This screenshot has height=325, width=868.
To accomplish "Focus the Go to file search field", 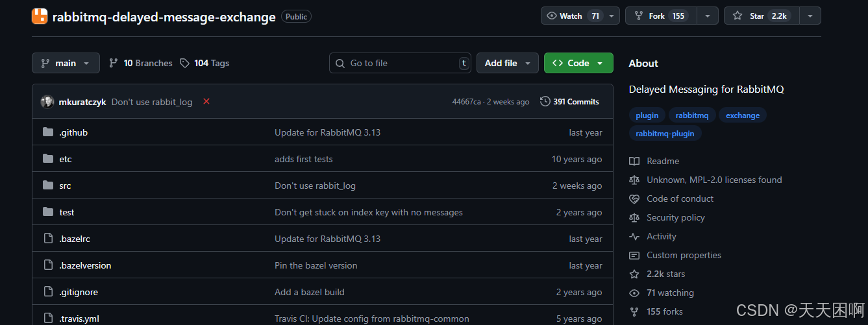I will (x=400, y=63).
